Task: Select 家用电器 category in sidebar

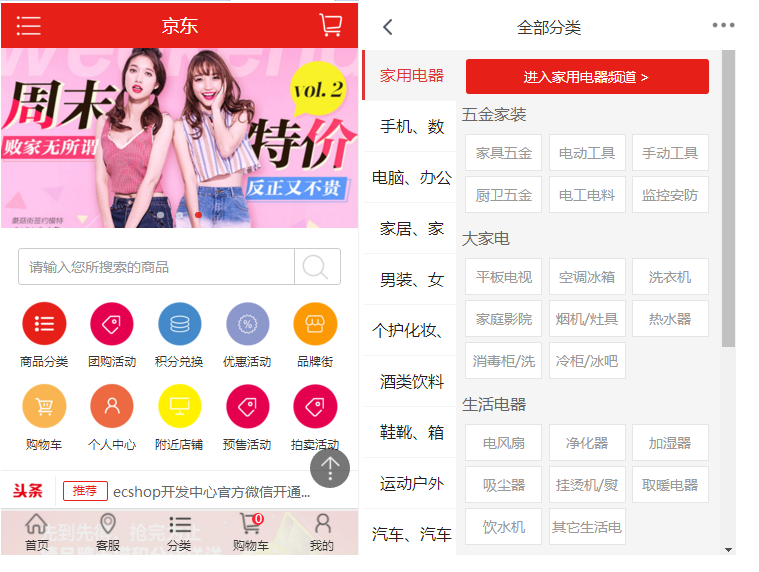Action: click(410, 75)
